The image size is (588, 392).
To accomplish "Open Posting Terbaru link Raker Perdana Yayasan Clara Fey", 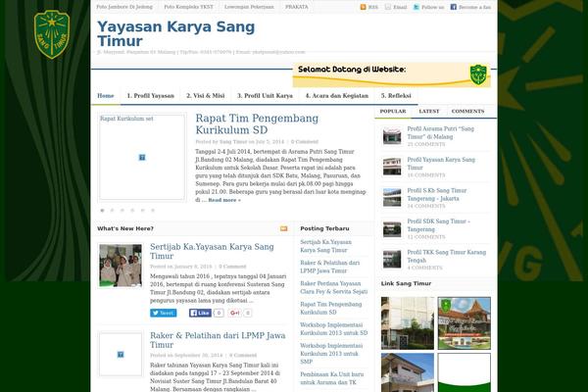I will 334,287.
